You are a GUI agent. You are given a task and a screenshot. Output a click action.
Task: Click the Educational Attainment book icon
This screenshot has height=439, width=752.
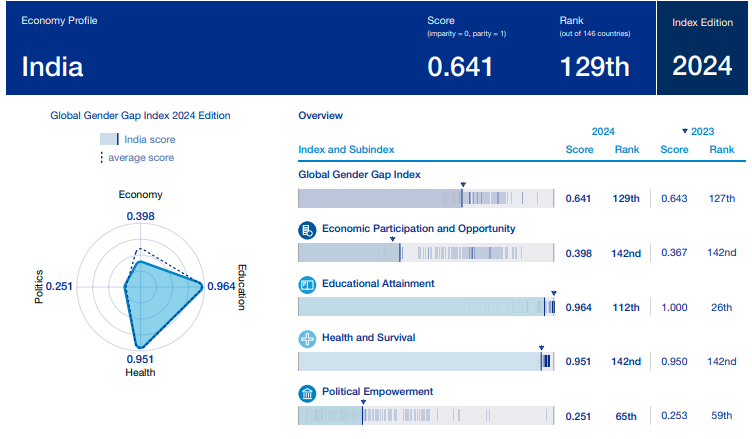[307, 285]
